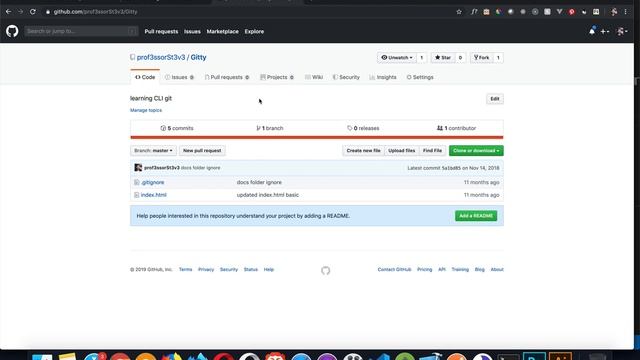Click the Find File button
Viewport: 640px width, 360px height.
432,151
